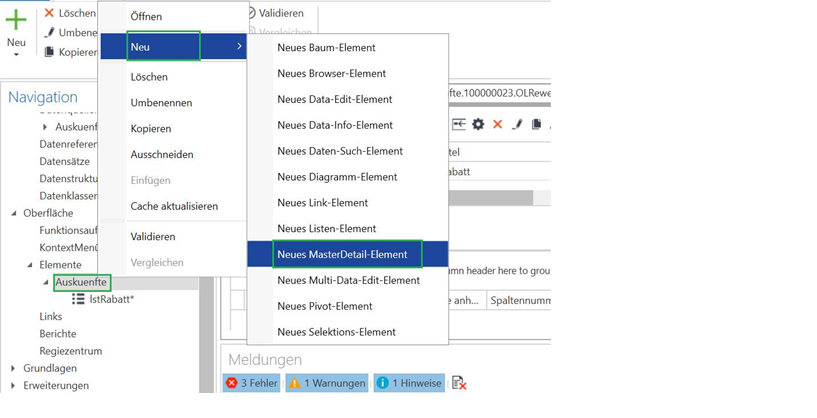Click the copy pages icon in editor toolbar
817x418 pixels.
coord(537,124)
